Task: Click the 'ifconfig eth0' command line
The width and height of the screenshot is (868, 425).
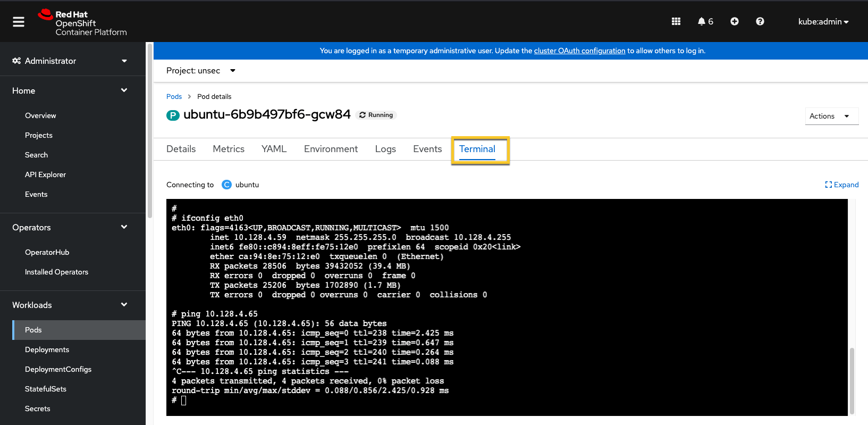Action: coord(207,218)
